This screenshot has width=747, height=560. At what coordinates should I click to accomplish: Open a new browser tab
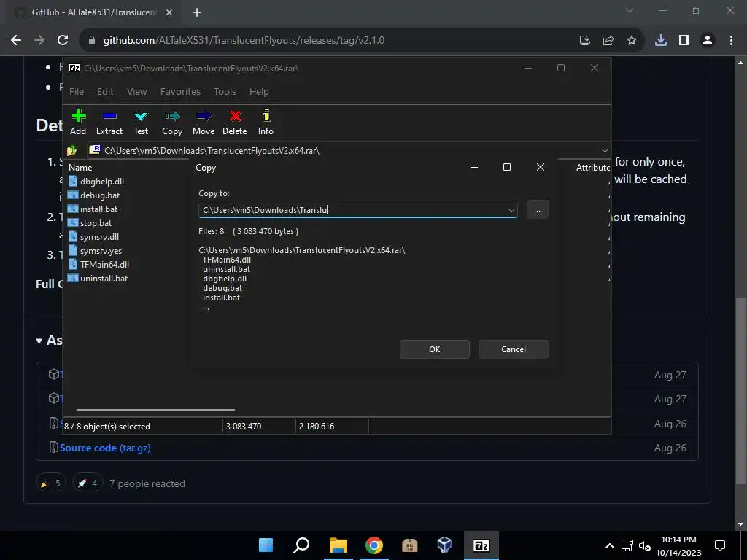point(197,12)
